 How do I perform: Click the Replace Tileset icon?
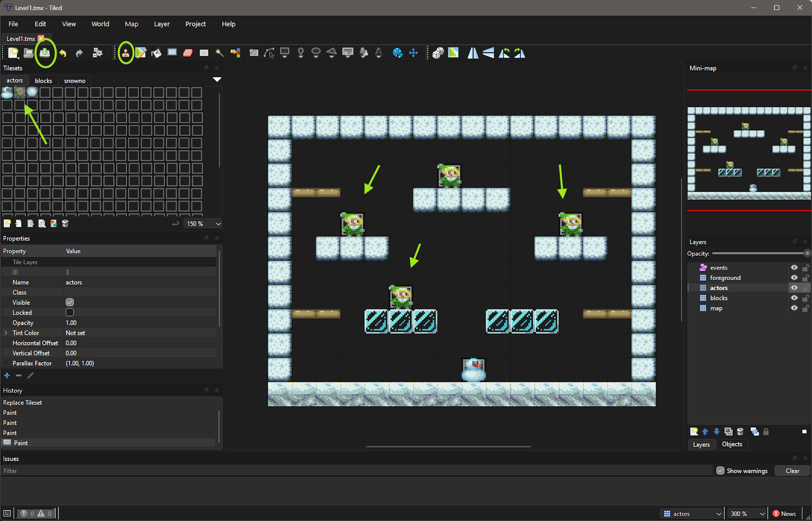(x=54, y=224)
